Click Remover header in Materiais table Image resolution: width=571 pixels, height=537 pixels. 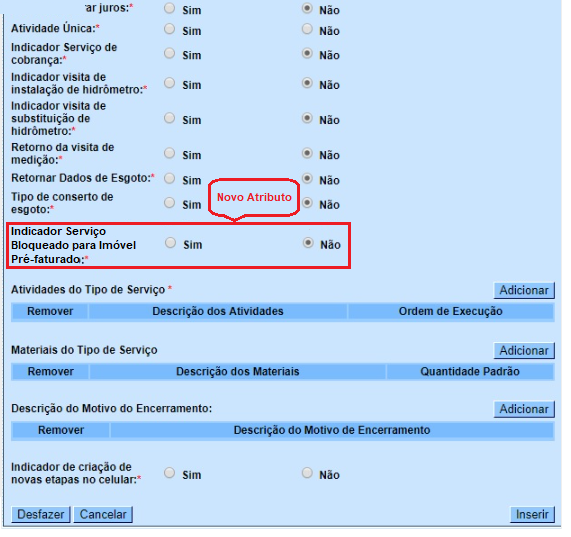51,372
